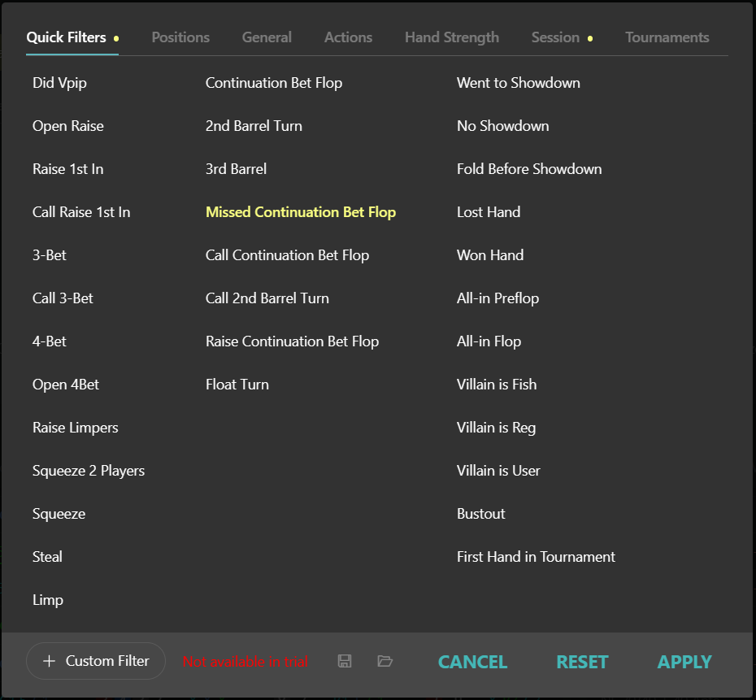Click the RESET button

coord(582,662)
